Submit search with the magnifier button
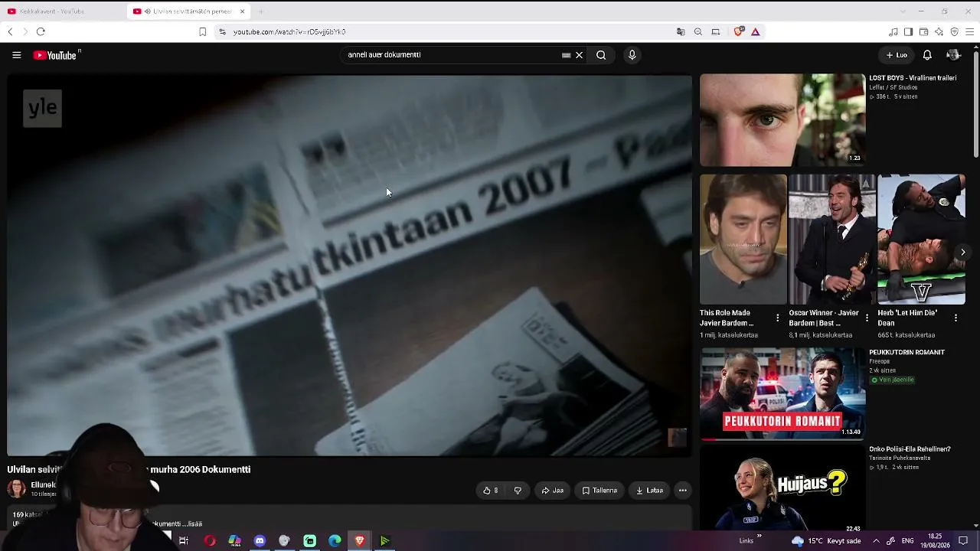Image resolution: width=980 pixels, height=551 pixels. coord(601,55)
